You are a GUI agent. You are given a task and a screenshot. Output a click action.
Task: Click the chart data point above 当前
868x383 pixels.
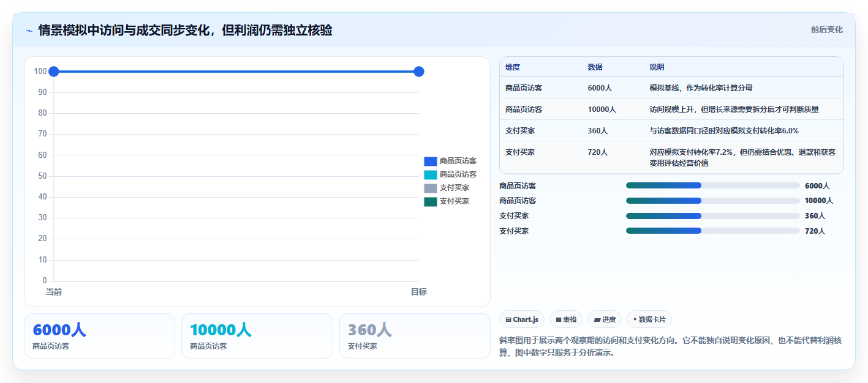[x=53, y=72]
